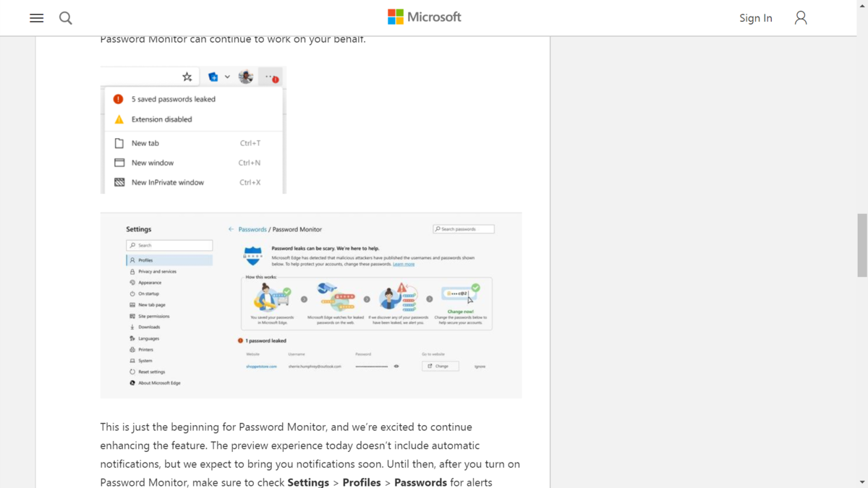Viewport: 868px width, 488px height.
Task: Open the shoppetstore.com website link
Action: click(261, 367)
